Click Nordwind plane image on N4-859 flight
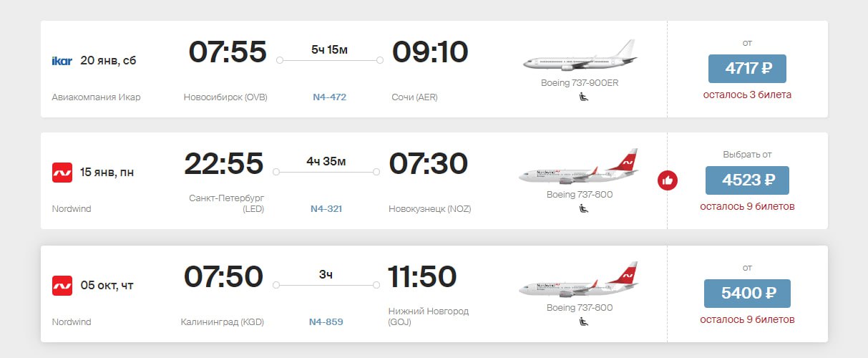Screen dimensions: 868x358 pyautogui.click(x=578, y=280)
